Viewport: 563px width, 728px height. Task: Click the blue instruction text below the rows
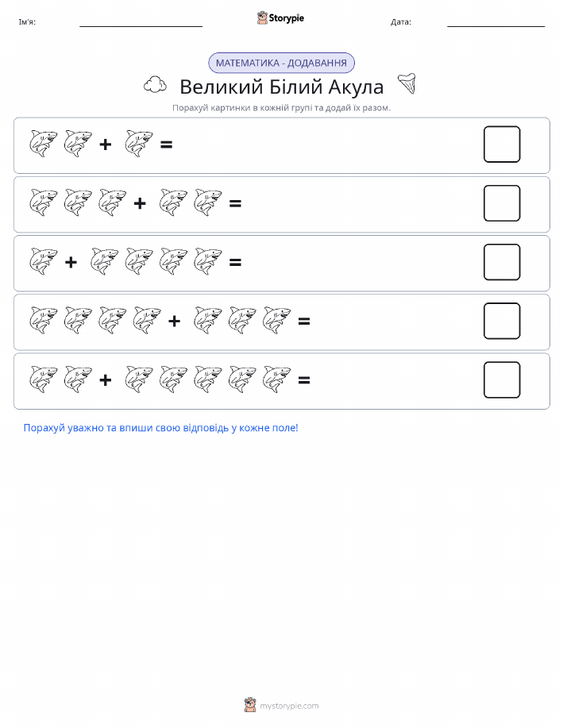160,428
